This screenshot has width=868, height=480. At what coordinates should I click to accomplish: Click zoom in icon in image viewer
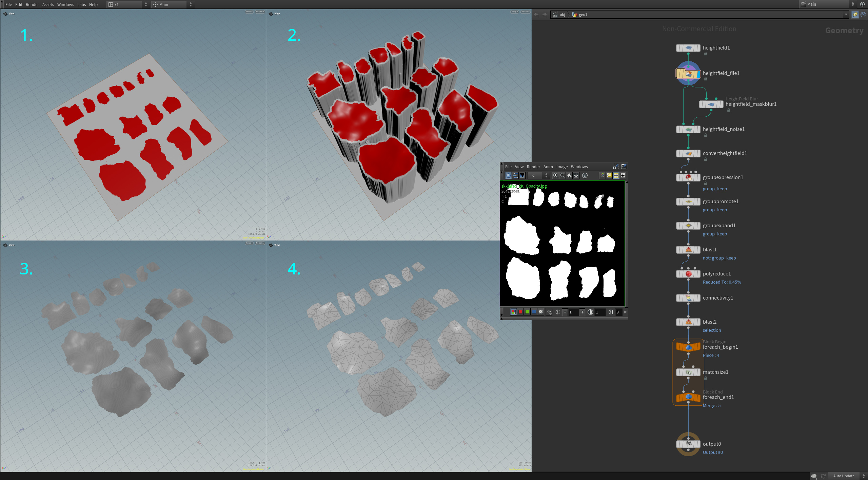point(555,175)
